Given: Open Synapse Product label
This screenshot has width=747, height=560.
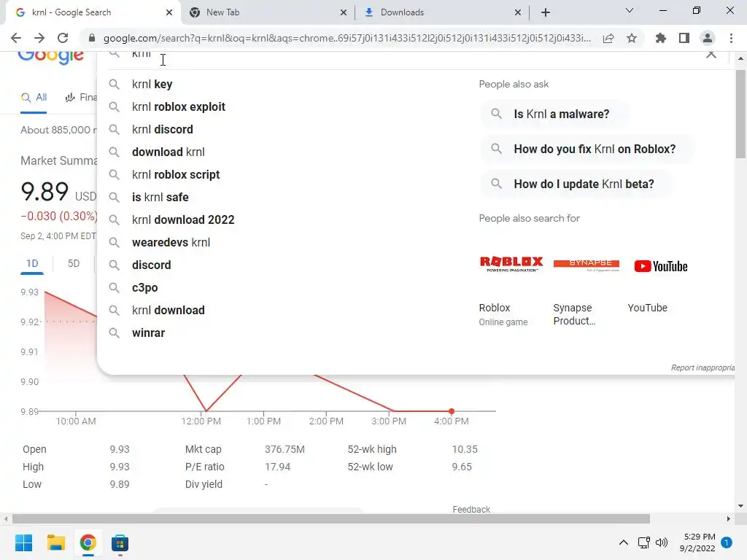Looking at the screenshot, I should [575, 314].
